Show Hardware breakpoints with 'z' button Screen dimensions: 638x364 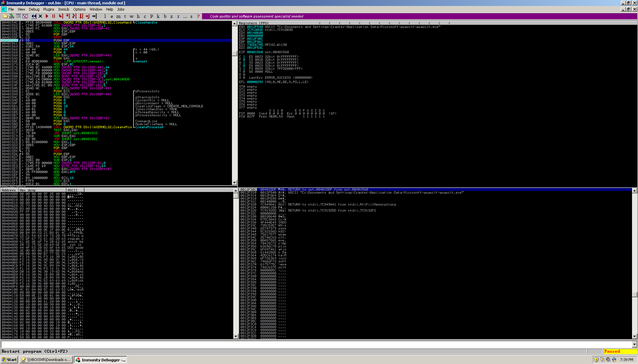click(171, 16)
